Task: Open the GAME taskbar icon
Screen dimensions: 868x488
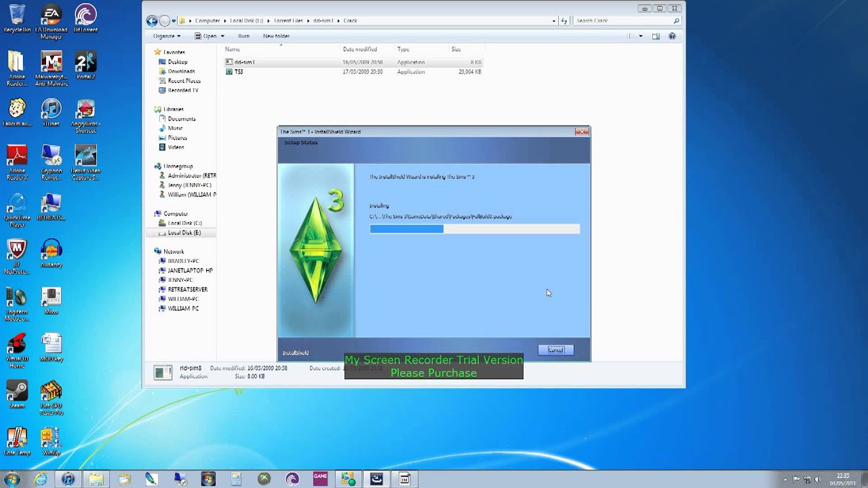Action: click(320, 479)
